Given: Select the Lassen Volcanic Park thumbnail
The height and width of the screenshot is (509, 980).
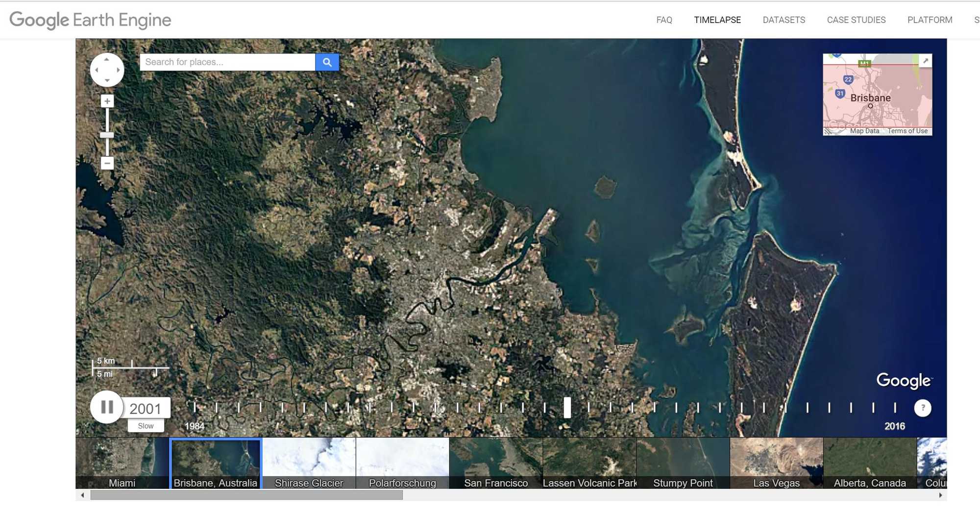Looking at the screenshot, I should (x=589, y=463).
